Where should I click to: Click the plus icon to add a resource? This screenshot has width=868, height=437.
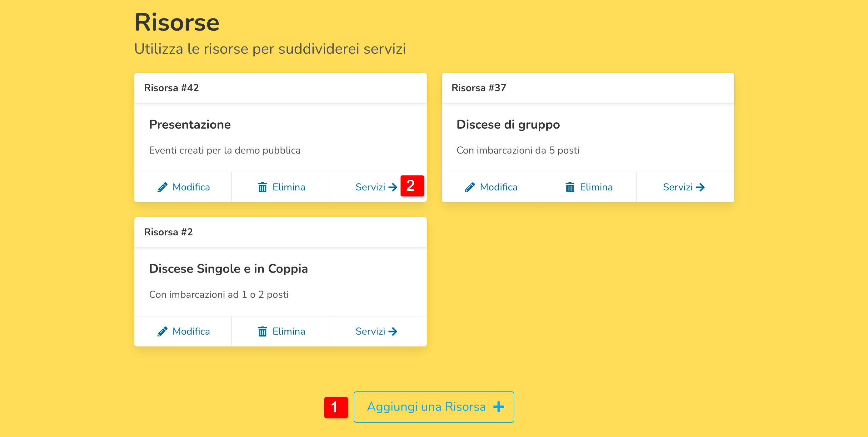coord(498,407)
